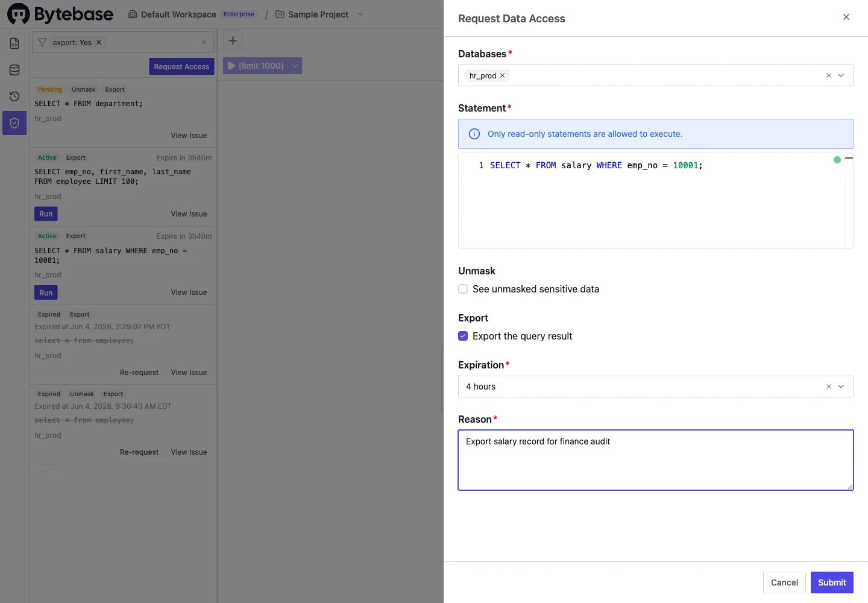The height and width of the screenshot is (603, 868).
Task: Expand the Expiration dropdown arrow
Action: [841, 387]
